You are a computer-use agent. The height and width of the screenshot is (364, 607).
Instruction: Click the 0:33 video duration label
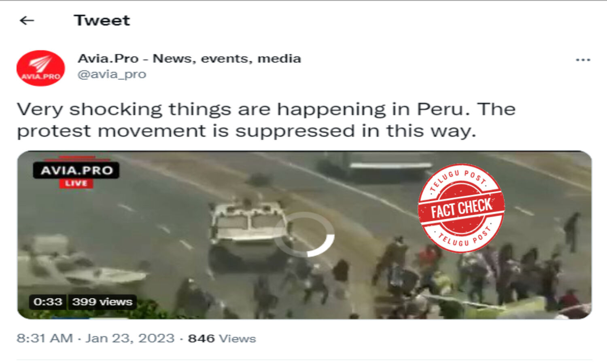click(48, 302)
